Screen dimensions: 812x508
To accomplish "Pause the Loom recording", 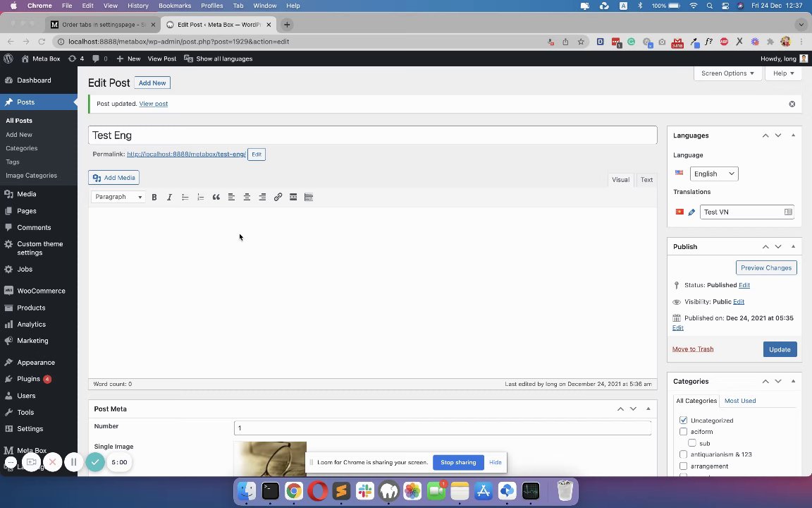I will tap(73, 462).
